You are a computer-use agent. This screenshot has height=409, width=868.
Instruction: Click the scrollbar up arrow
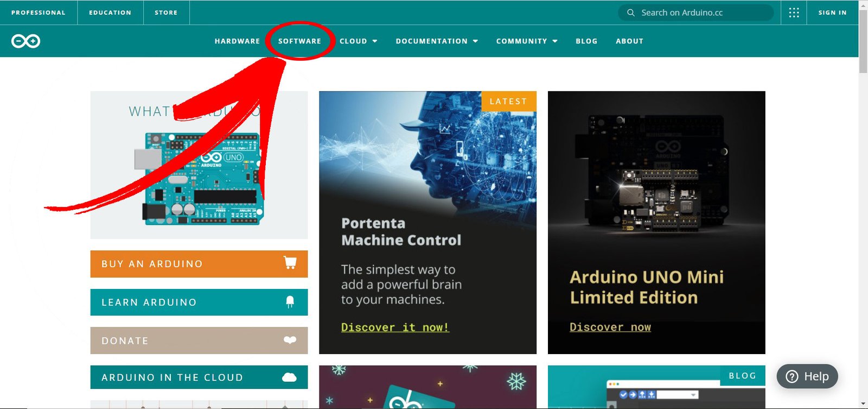click(863, 4)
